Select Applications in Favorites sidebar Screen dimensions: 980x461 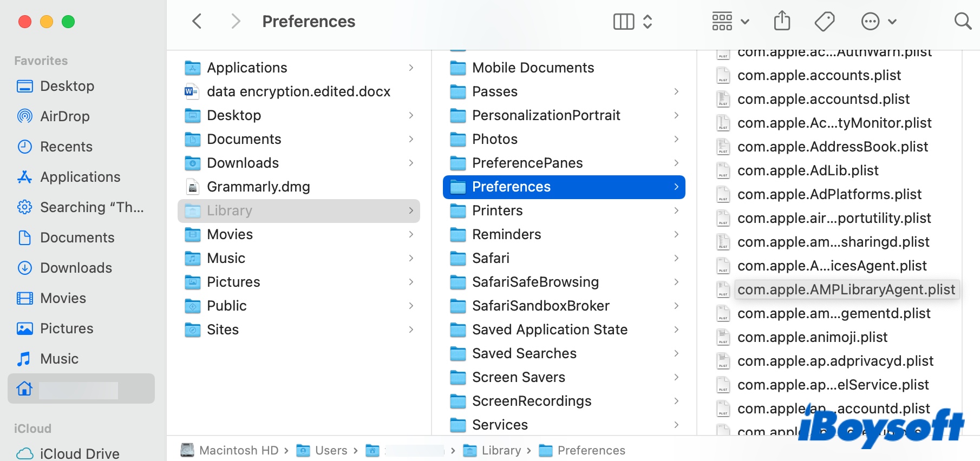80,177
